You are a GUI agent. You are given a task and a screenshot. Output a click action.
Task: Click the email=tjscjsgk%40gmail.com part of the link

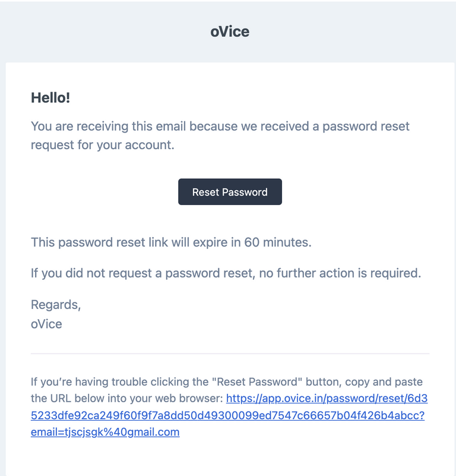pyautogui.click(x=105, y=432)
